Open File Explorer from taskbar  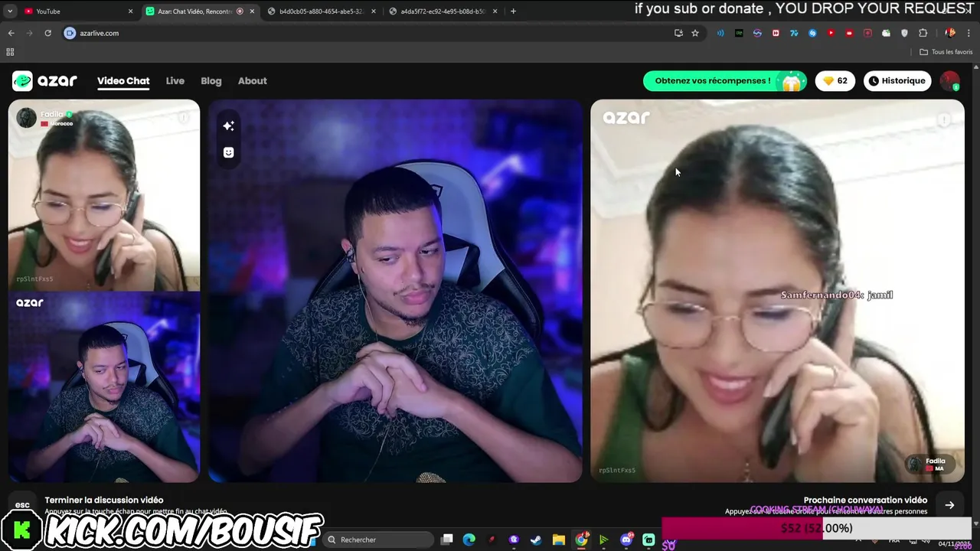point(559,540)
